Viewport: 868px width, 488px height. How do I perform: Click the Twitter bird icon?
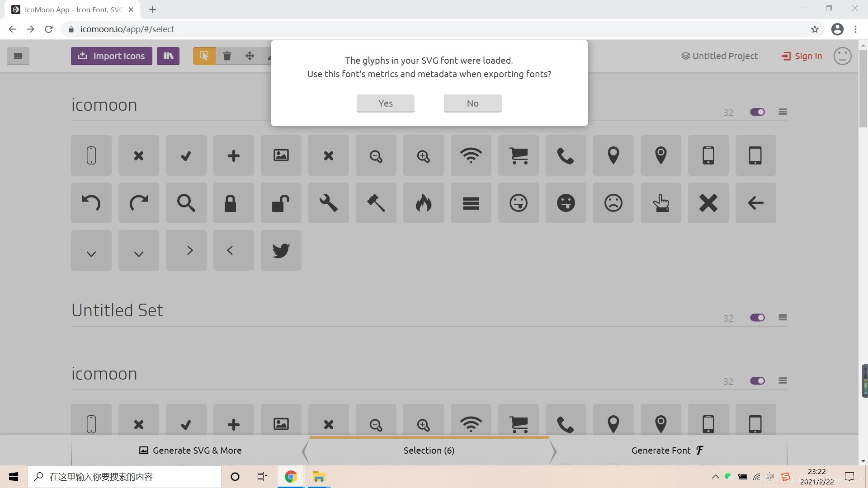coord(281,250)
